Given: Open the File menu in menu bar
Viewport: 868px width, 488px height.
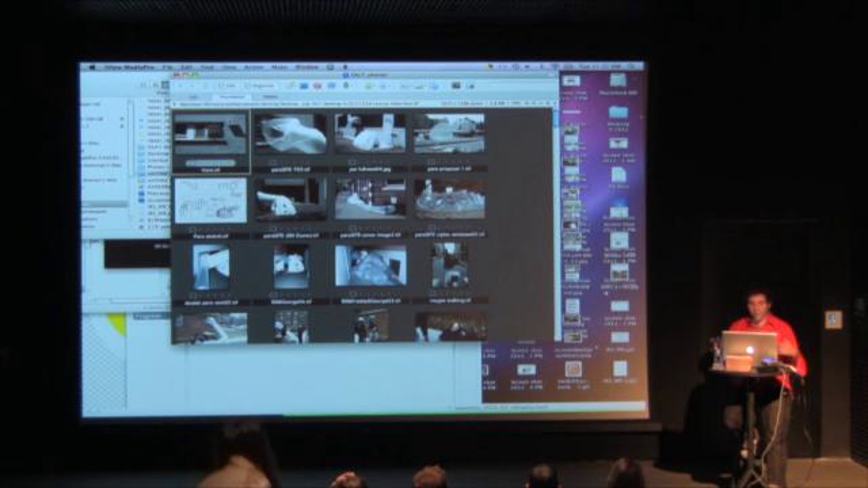Looking at the screenshot, I should point(167,68).
